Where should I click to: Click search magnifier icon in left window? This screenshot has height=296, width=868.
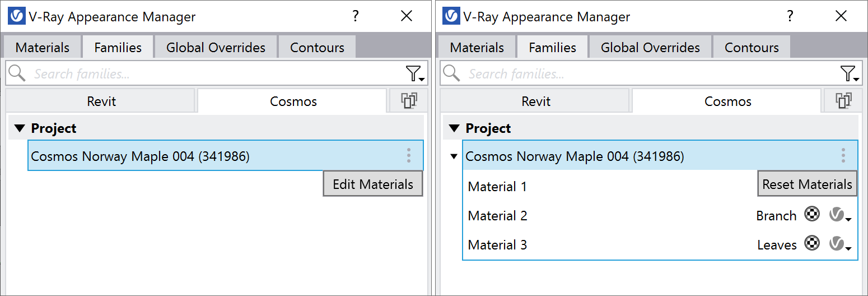pos(17,73)
